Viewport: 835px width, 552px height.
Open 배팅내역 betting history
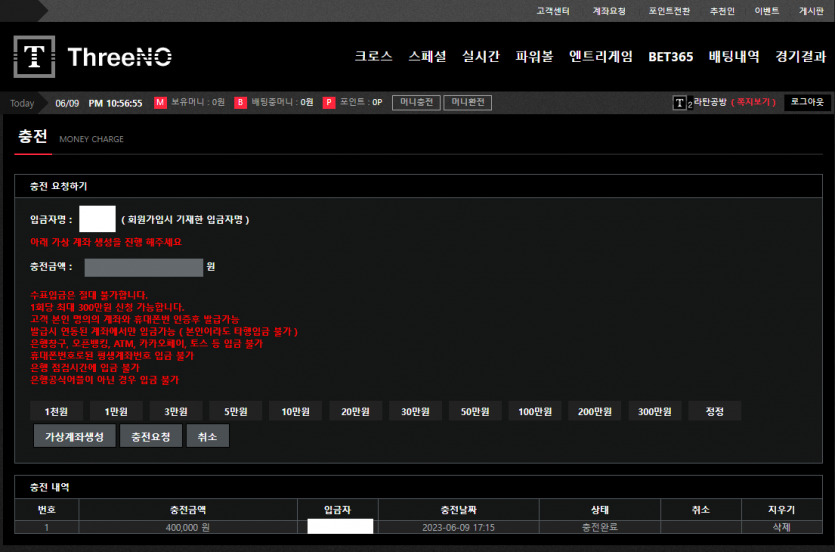pos(734,57)
